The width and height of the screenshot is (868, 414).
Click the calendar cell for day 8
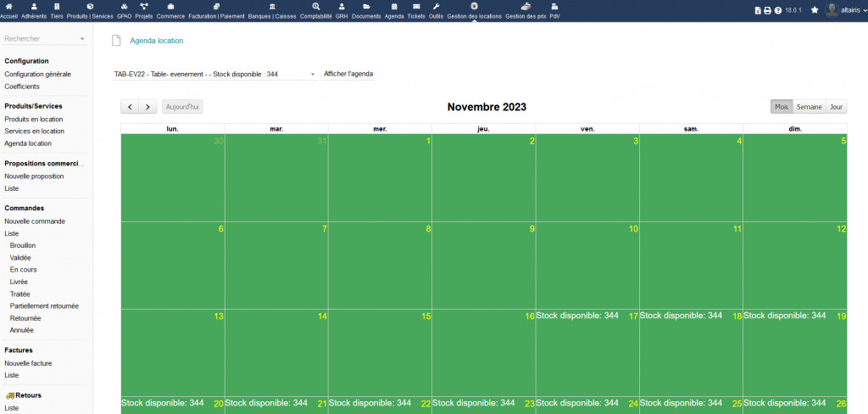click(x=380, y=265)
